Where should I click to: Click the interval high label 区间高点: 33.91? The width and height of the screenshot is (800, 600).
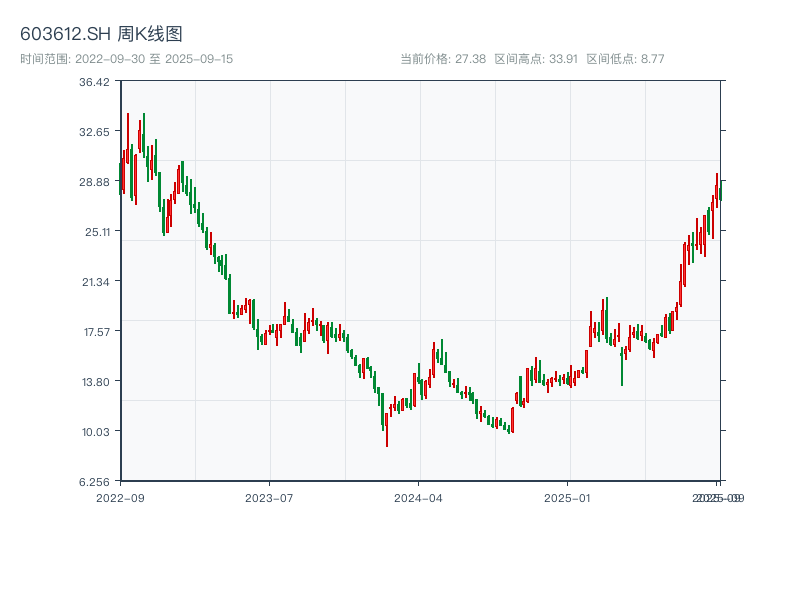tap(536, 59)
